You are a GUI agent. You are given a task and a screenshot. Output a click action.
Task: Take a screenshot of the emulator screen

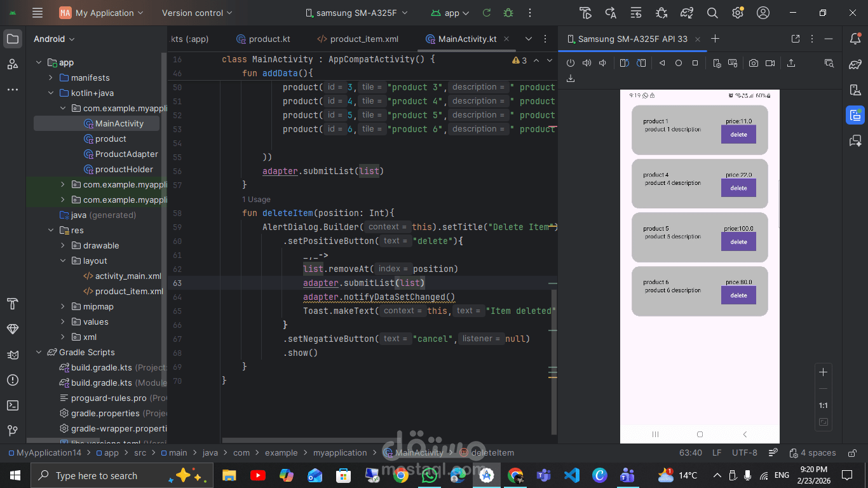[x=754, y=63]
